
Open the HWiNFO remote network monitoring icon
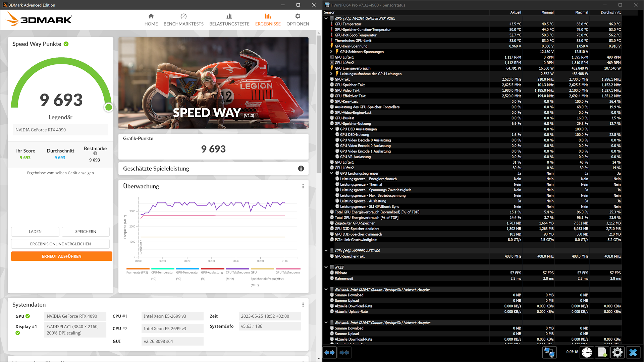(x=549, y=353)
